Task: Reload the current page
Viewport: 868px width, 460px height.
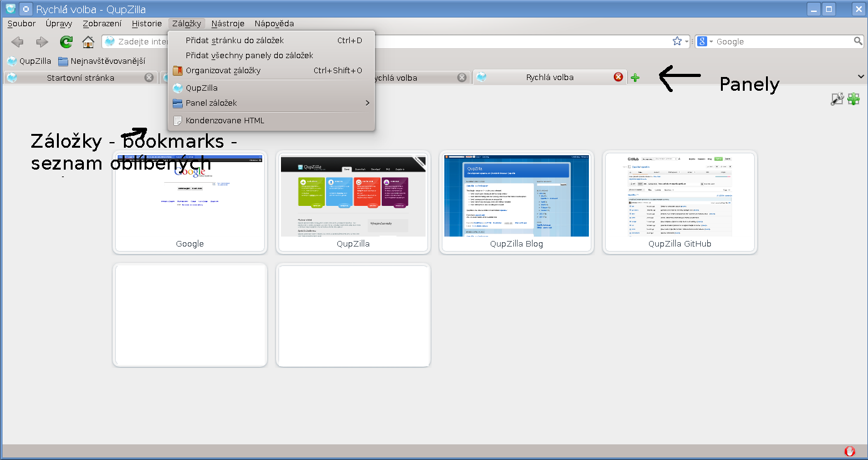Action: pos(66,42)
